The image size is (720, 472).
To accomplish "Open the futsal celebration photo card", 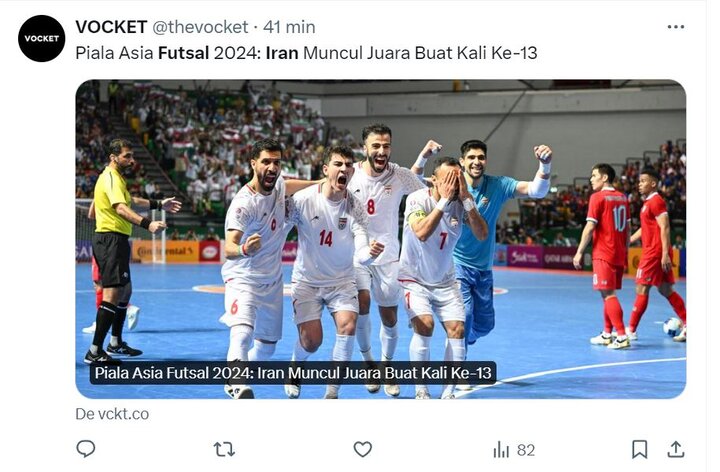I will pos(381,239).
